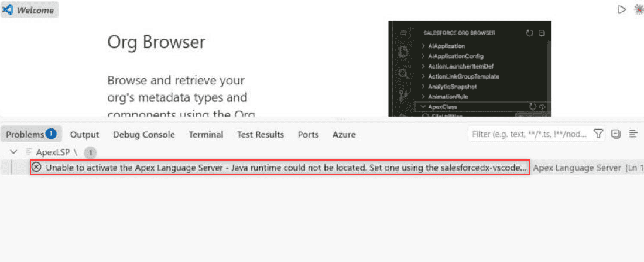Click the funnel filter icon in Problems

pyautogui.click(x=598, y=134)
